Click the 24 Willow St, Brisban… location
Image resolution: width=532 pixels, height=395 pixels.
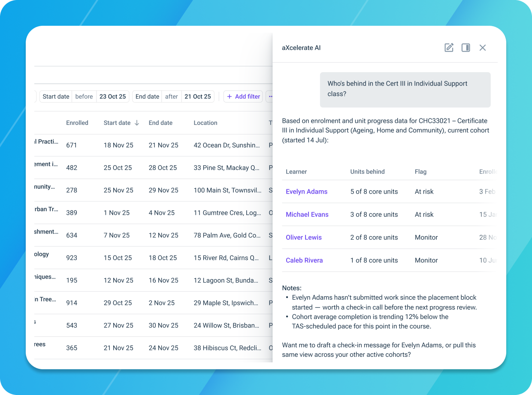[227, 325]
